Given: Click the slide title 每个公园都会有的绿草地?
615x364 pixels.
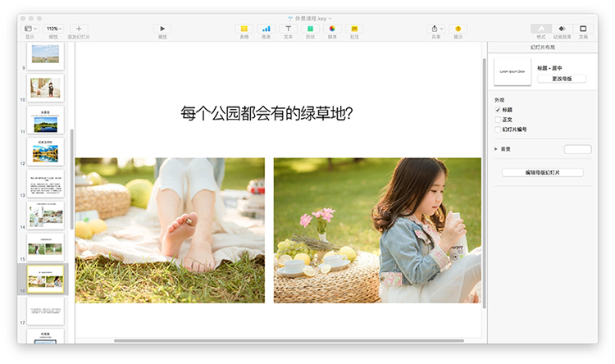Looking at the screenshot, I should click(266, 113).
